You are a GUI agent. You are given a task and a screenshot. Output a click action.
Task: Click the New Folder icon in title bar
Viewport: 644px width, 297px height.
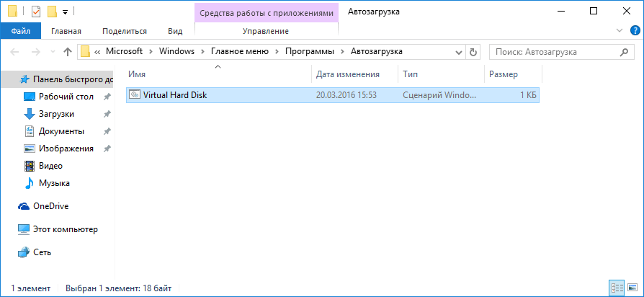(51, 12)
